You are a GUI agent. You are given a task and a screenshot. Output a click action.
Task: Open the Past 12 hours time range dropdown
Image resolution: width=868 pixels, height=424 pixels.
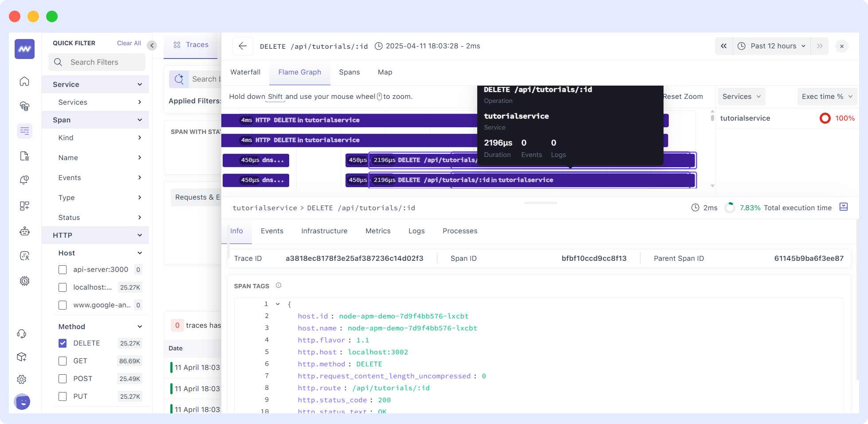773,46
